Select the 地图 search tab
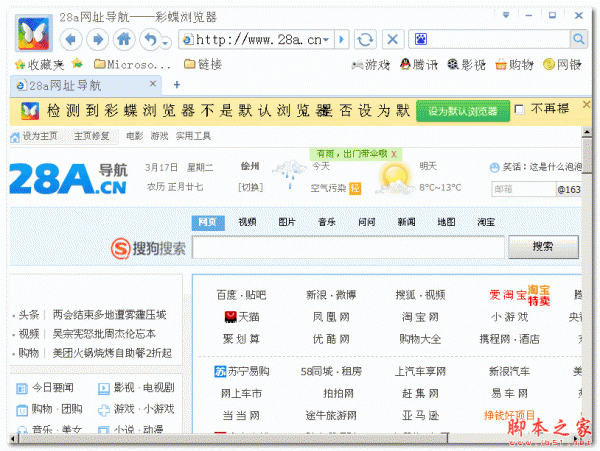 click(x=446, y=222)
